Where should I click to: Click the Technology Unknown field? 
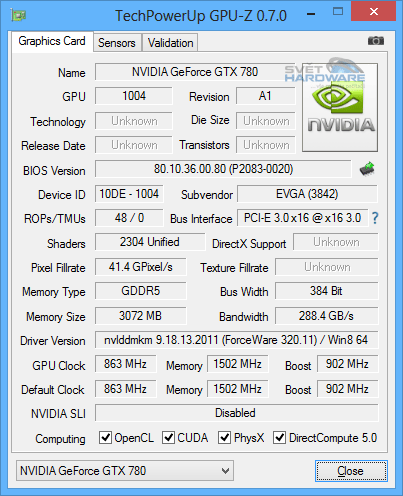[134, 121]
